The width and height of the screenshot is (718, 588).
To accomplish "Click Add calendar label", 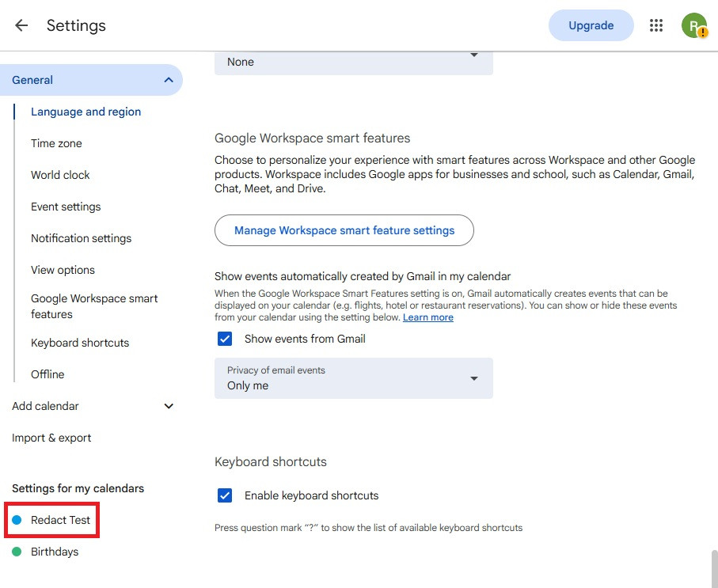I will click(x=45, y=406).
